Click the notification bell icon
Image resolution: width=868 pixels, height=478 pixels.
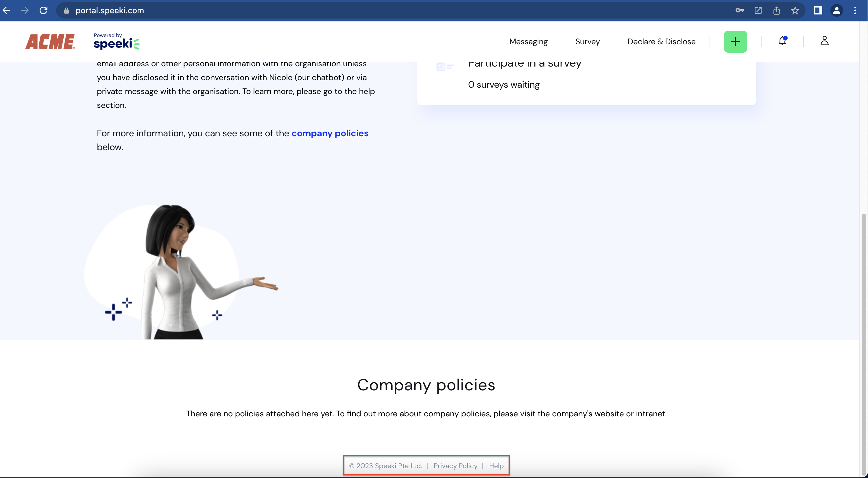point(782,41)
